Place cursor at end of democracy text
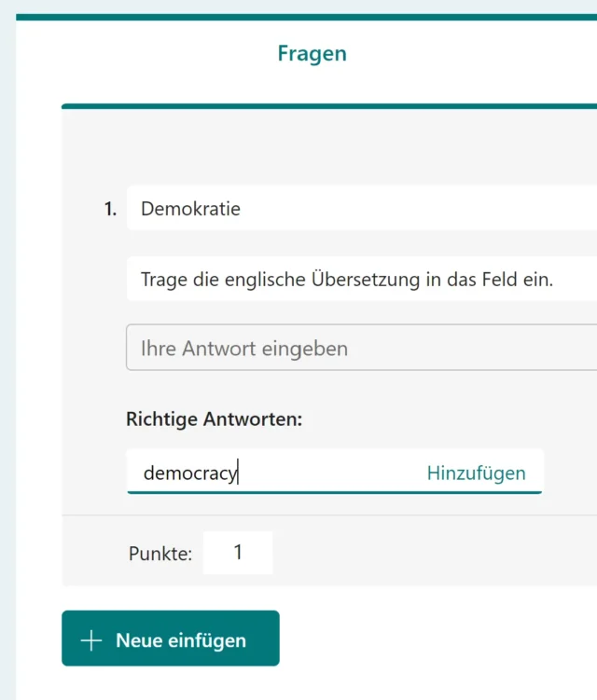Screen dimensions: 597x700 point(239,474)
